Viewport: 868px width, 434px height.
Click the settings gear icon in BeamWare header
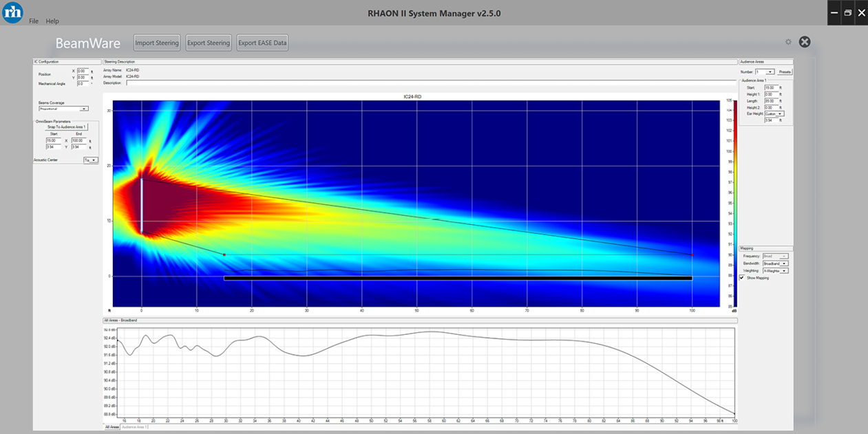(788, 42)
